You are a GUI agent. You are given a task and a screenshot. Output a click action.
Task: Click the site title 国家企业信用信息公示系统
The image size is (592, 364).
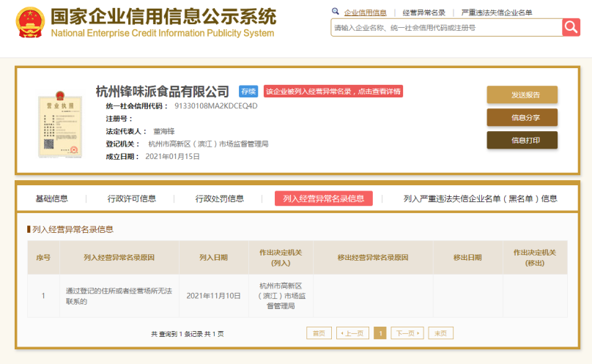click(163, 17)
